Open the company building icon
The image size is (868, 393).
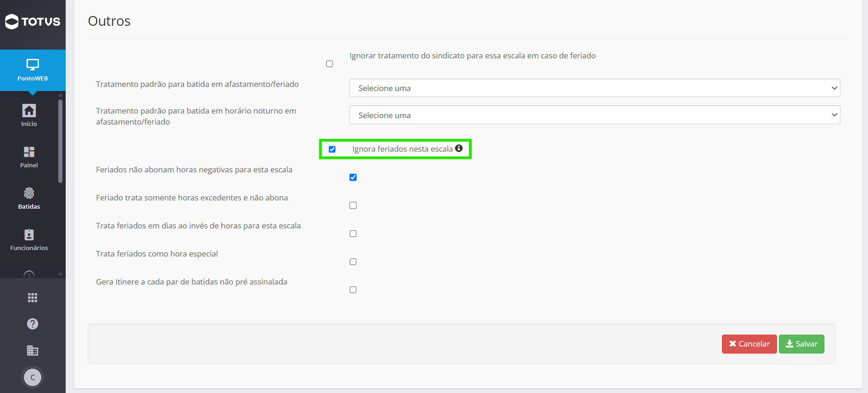tap(33, 350)
